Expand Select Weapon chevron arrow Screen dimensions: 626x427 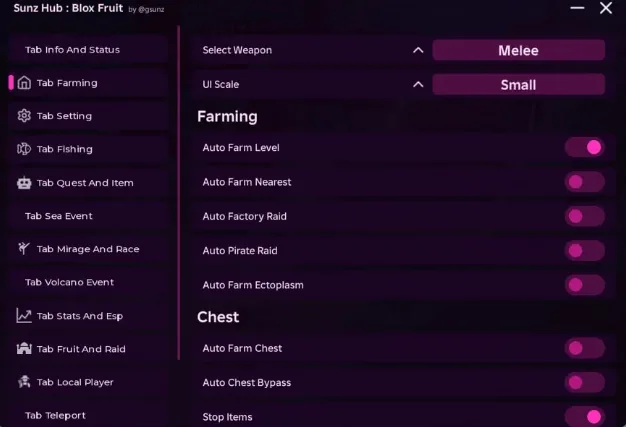pos(418,50)
